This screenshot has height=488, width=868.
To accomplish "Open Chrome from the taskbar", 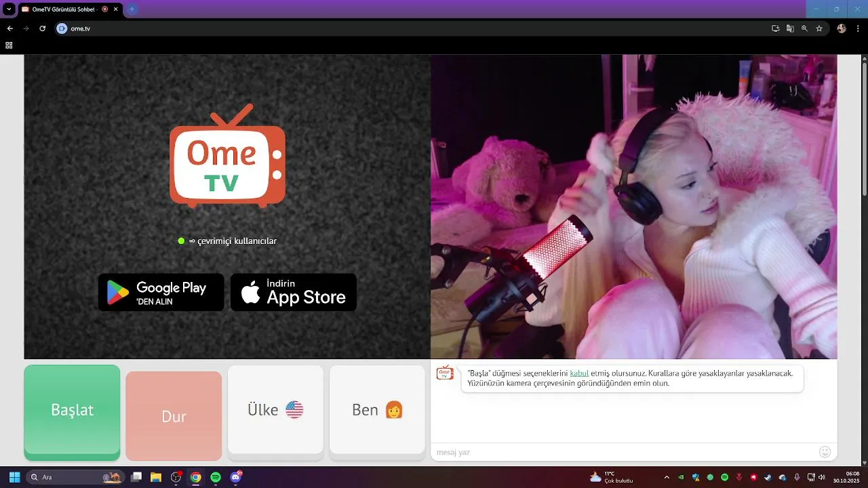I will [x=195, y=477].
